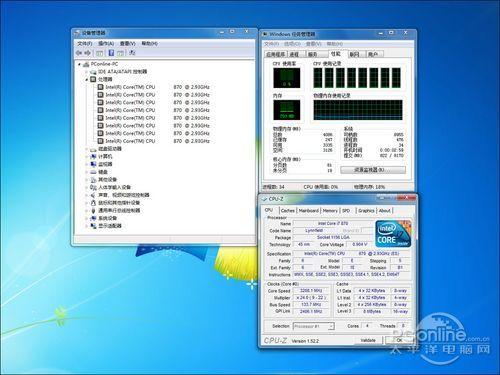The image size is (500, 375).
Task: Click the IDE ATA/ATAPI controller icon
Action: click(x=93, y=72)
